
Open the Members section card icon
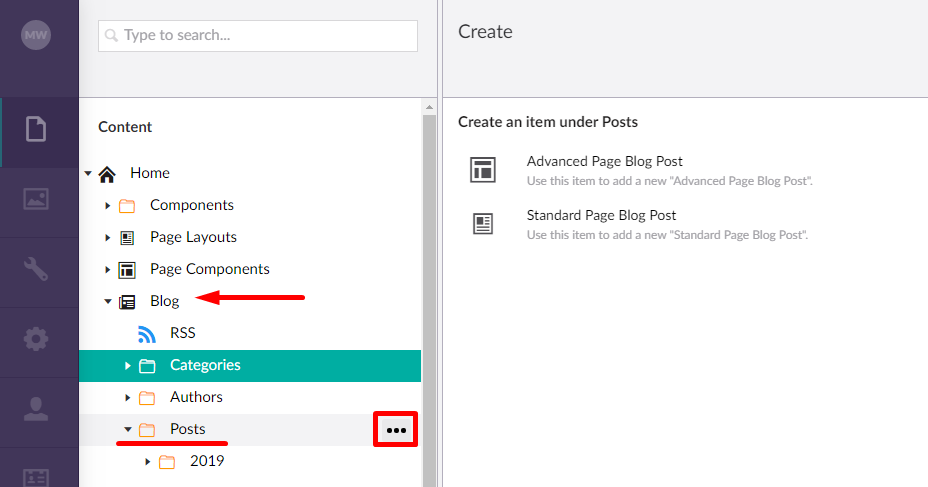[36, 478]
